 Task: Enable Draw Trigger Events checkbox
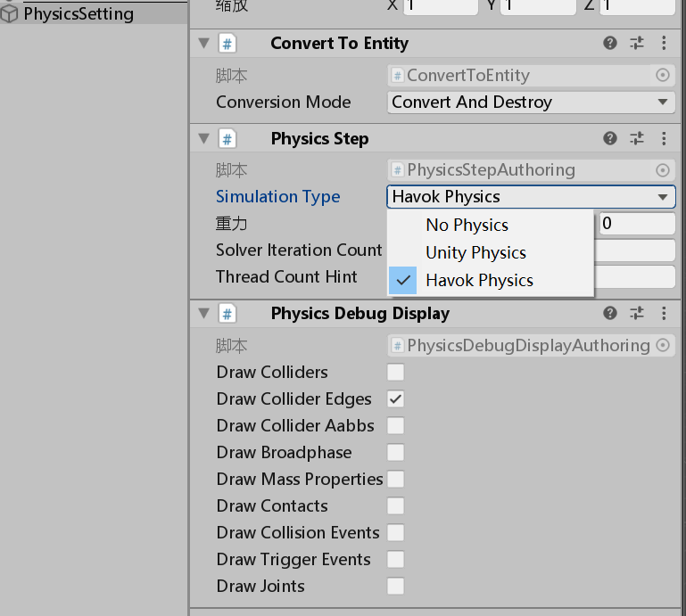pyautogui.click(x=395, y=559)
